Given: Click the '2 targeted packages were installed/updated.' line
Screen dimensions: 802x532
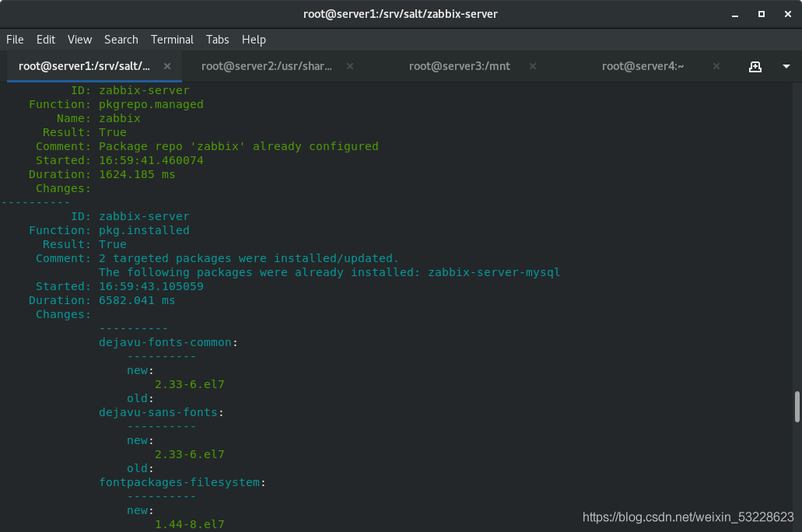Looking at the screenshot, I should tap(249, 258).
